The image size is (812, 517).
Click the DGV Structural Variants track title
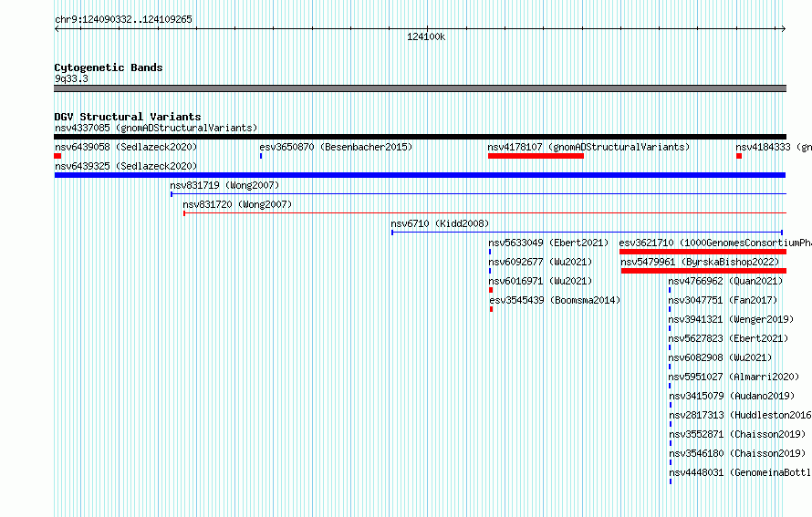[x=128, y=117]
